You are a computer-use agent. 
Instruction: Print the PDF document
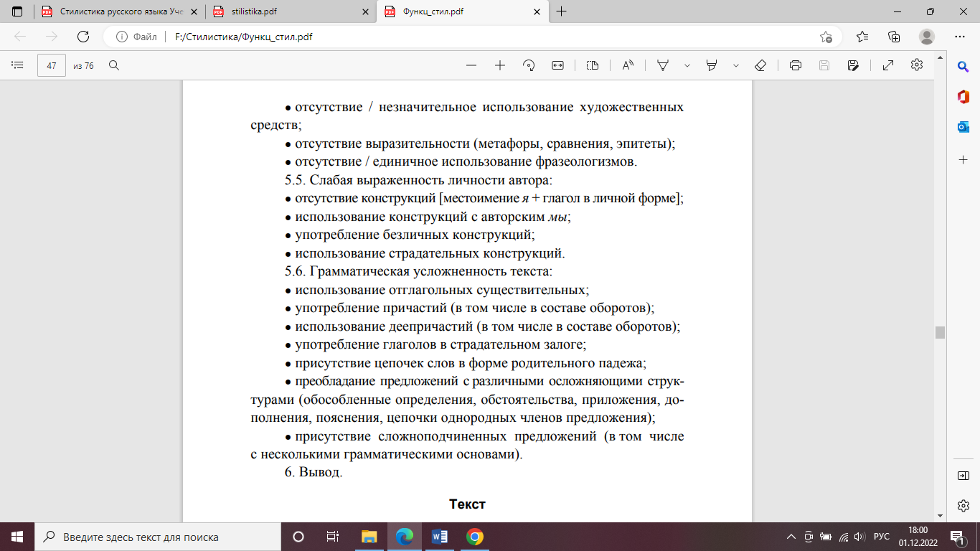[795, 65]
